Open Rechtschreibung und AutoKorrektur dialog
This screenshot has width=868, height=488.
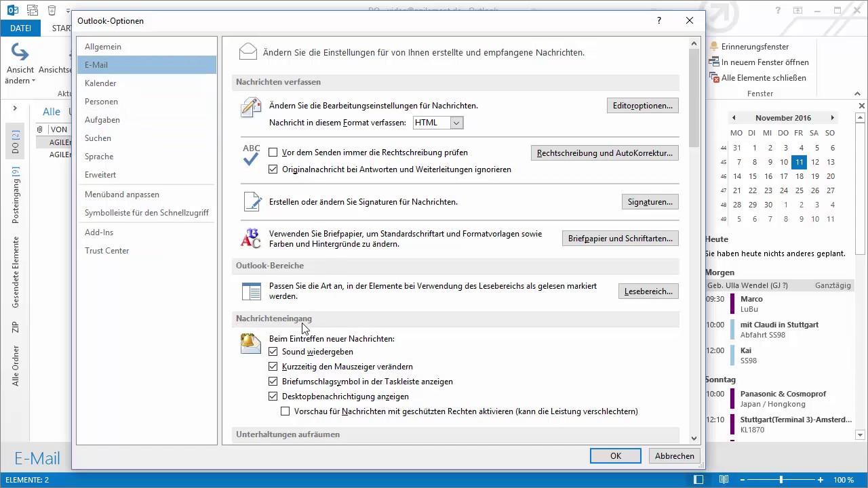coord(604,153)
